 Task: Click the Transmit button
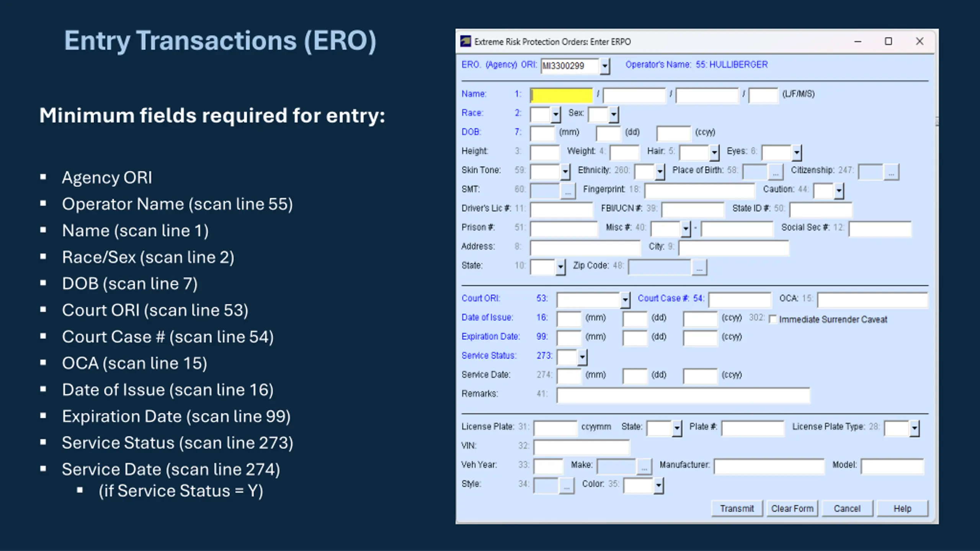[x=737, y=509]
